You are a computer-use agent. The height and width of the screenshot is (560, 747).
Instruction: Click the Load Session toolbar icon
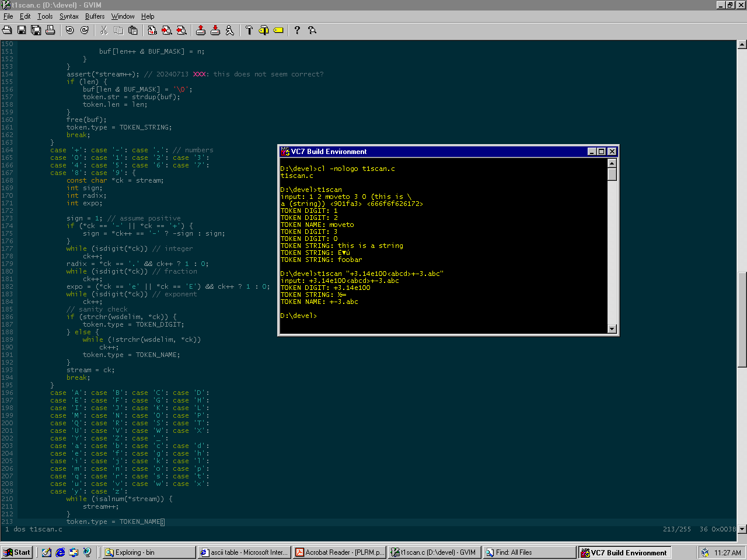[x=201, y=30]
